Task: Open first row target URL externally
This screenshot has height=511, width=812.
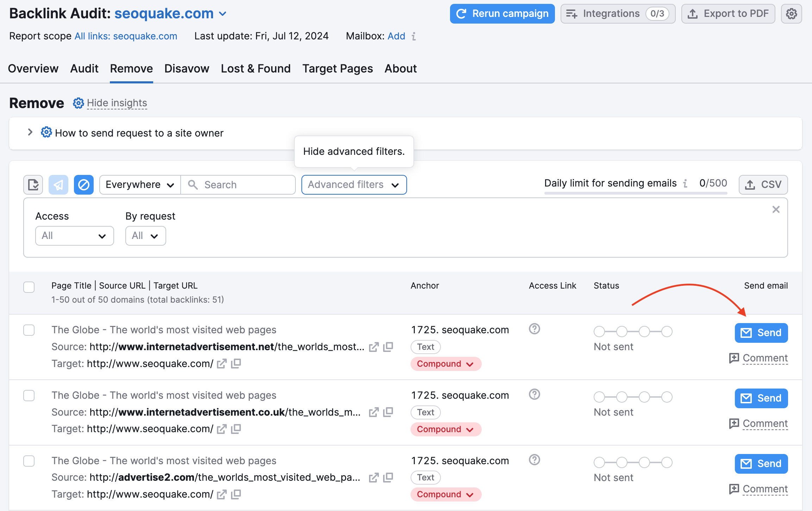Action: click(x=221, y=364)
